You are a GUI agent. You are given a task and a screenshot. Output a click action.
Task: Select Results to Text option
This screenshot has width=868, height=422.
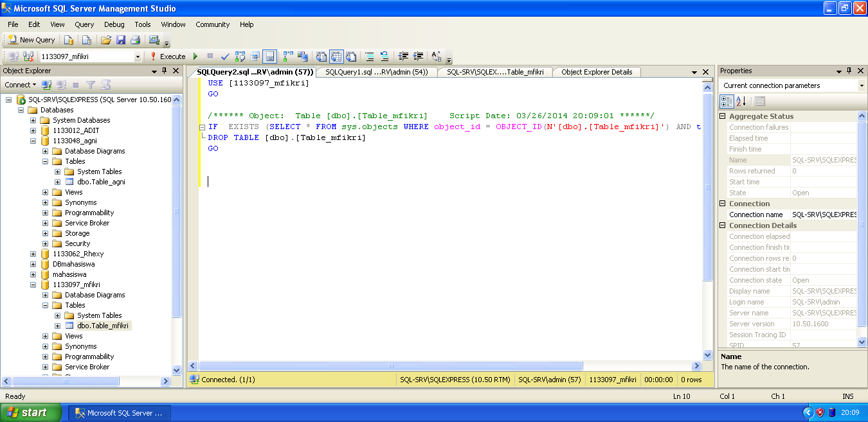(x=321, y=57)
